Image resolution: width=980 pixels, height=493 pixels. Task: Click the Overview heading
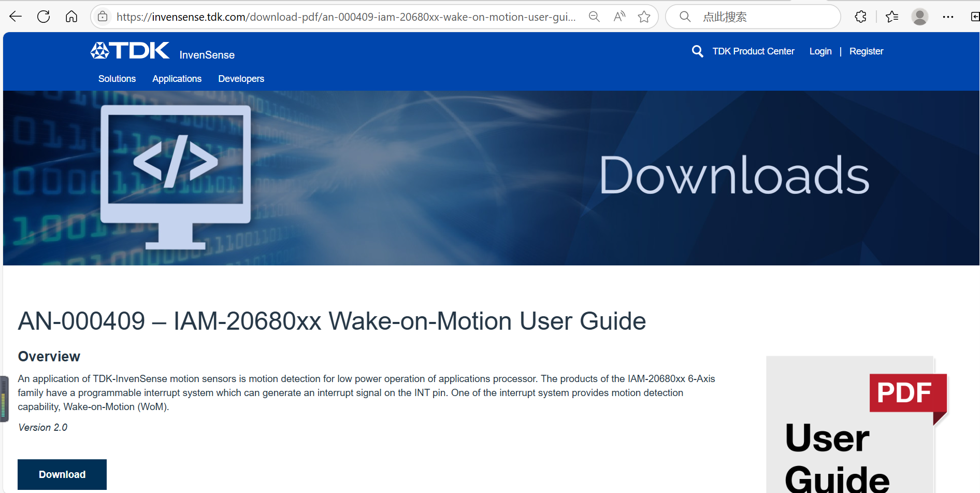coord(49,357)
